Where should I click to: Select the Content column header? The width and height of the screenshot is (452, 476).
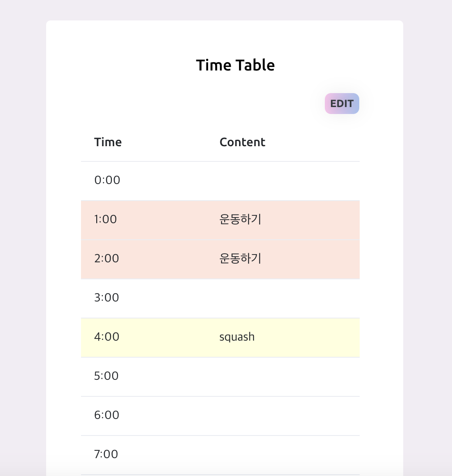pyautogui.click(x=242, y=142)
